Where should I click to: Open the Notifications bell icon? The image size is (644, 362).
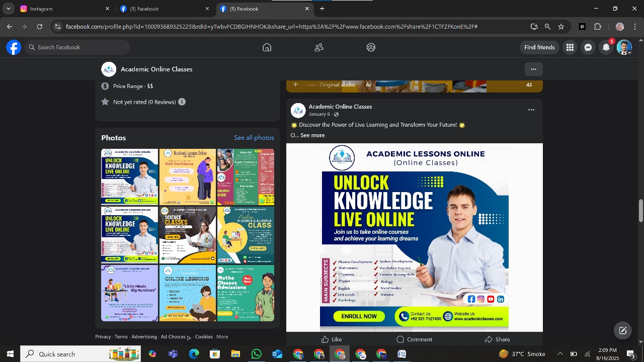pyautogui.click(x=606, y=47)
